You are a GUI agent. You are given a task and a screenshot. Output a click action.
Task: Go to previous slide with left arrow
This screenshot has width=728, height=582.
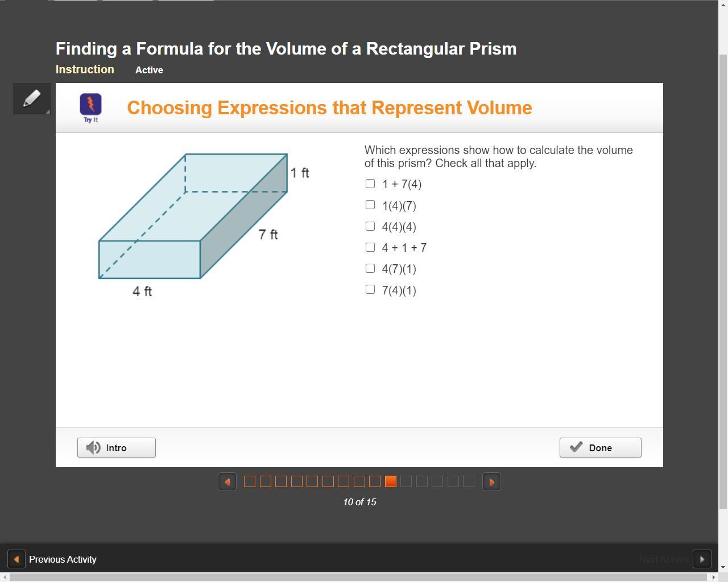pyautogui.click(x=227, y=482)
